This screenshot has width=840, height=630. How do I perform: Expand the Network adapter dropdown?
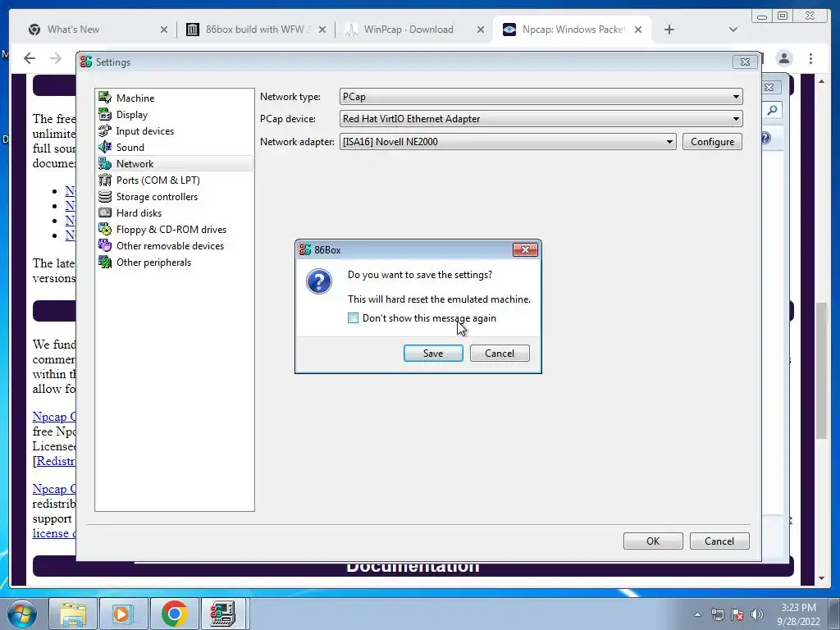[x=669, y=142]
